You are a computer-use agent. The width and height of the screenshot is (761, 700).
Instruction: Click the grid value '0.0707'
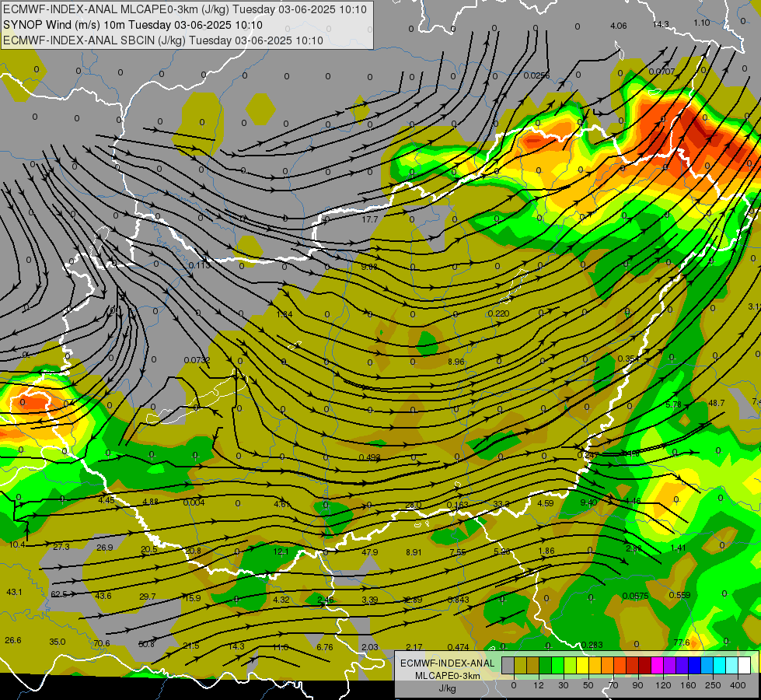pos(662,72)
